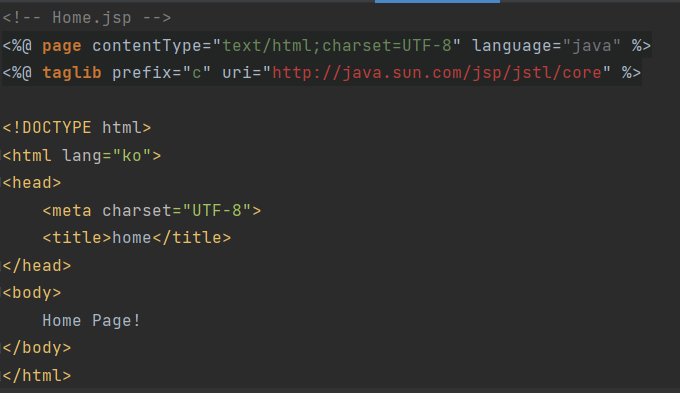The image size is (680, 393).
Task: Click the charset attribute in meta tag
Action: (137, 210)
